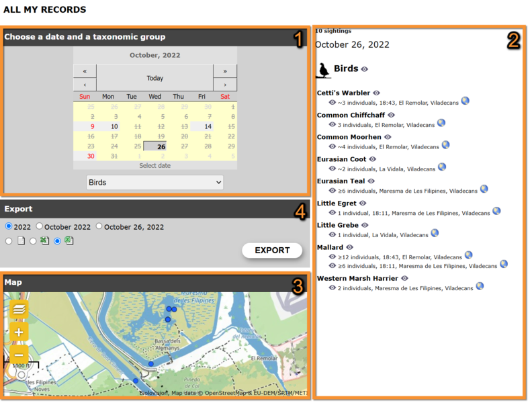The width and height of the screenshot is (532, 403).
Task: Select the plain text file format radio
Action: pos(9,240)
